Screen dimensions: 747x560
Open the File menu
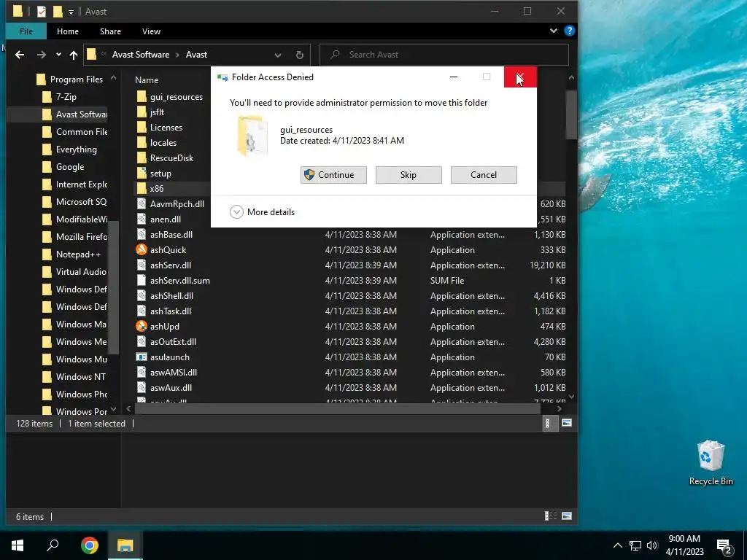pyautogui.click(x=26, y=31)
